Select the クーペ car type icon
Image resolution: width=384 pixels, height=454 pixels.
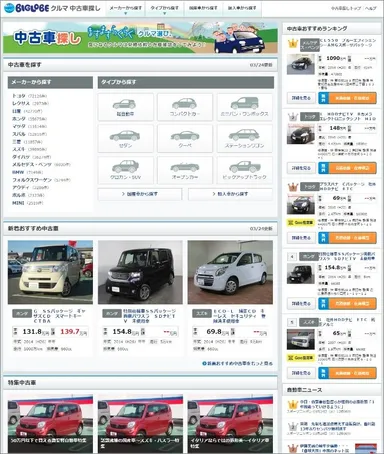pos(185,139)
